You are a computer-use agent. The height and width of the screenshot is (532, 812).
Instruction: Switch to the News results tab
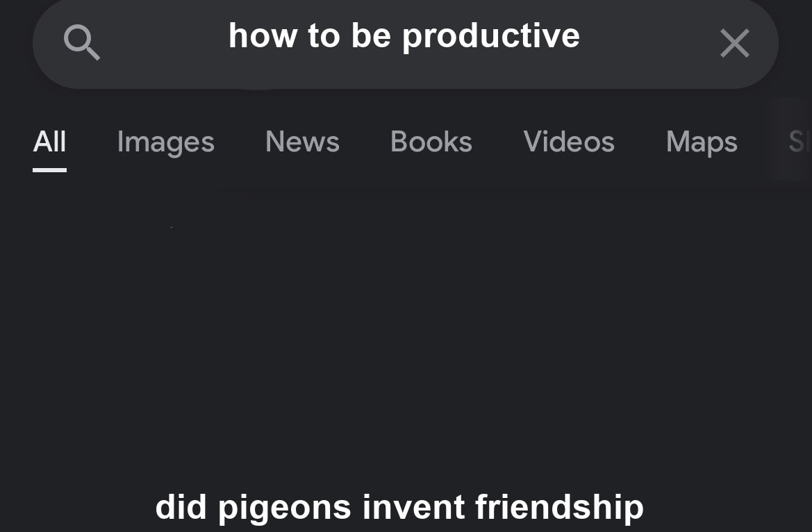pyautogui.click(x=302, y=142)
